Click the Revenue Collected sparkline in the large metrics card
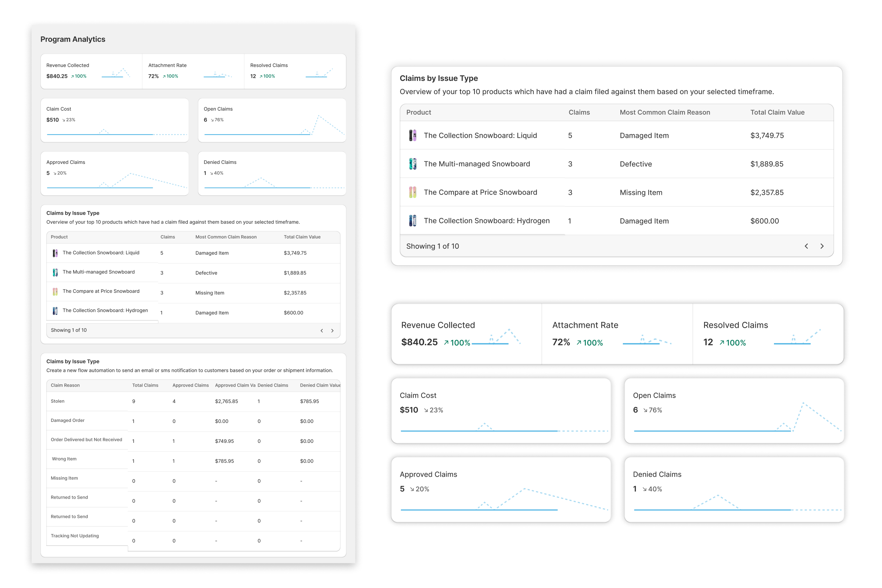The image size is (882, 588). (x=496, y=336)
